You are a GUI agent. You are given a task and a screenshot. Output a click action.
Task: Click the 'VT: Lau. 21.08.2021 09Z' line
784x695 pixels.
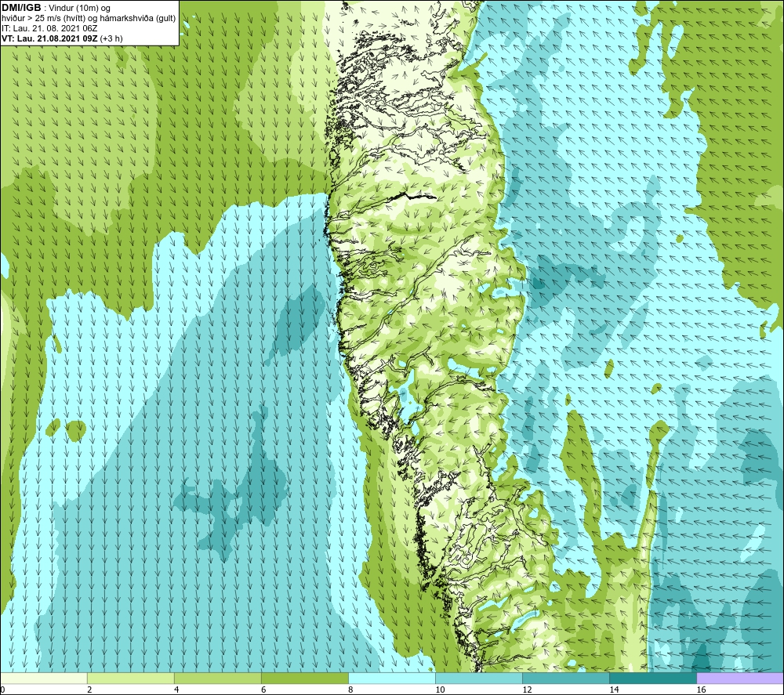pos(50,38)
